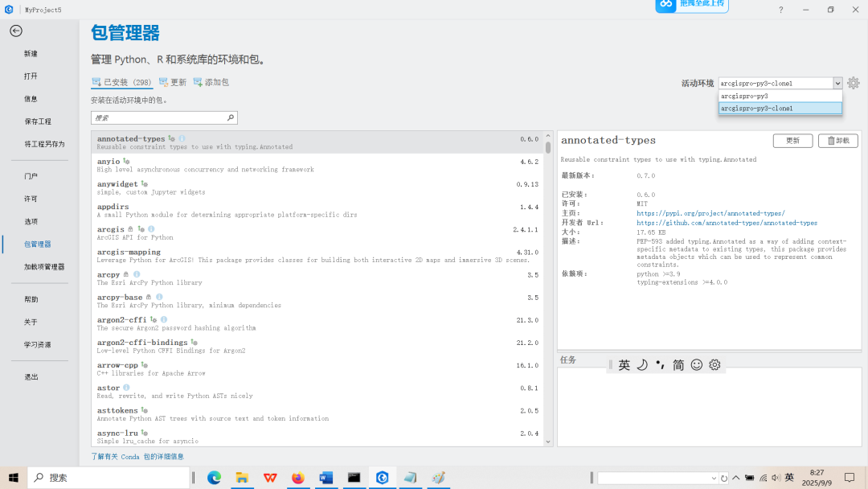
Task: Click update icon beside asttokens
Action: 144,410
